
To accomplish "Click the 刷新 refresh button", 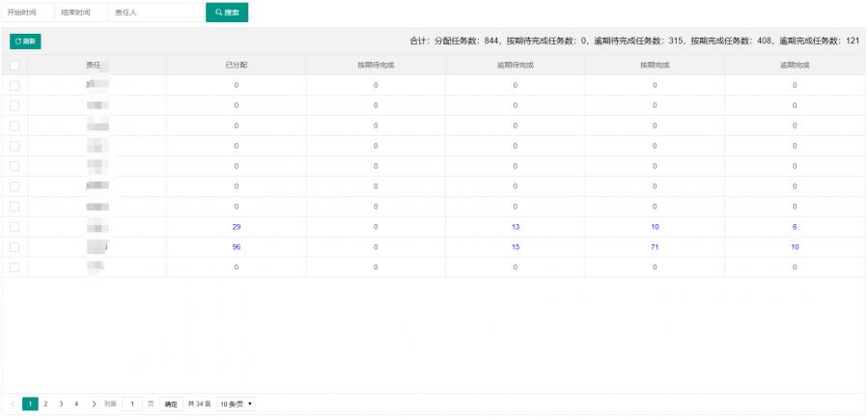I will [x=25, y=42].
